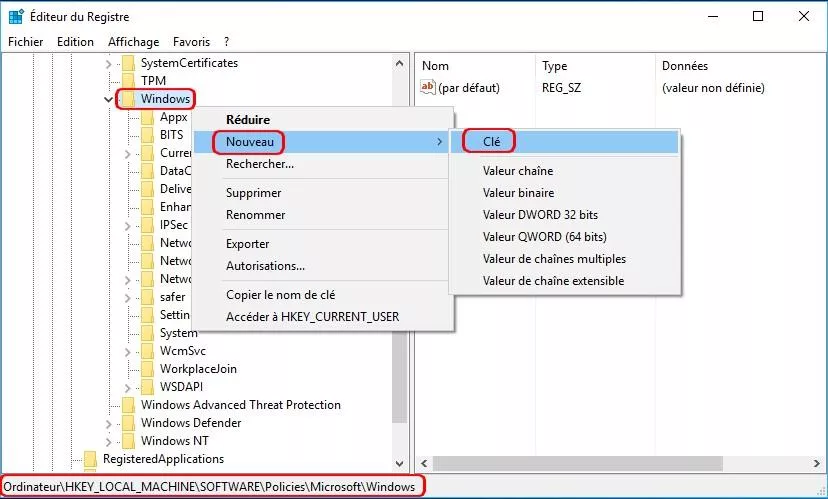Open the Fichier menu
Screen dimensions: 828x499
pyautogui.click(x=25, y=42)
